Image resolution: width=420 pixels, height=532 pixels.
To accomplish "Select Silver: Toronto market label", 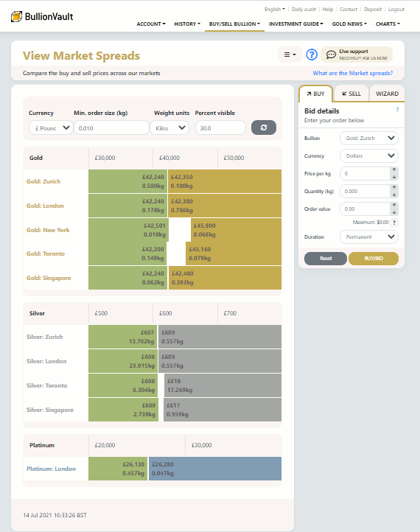I will coord(47,385).
